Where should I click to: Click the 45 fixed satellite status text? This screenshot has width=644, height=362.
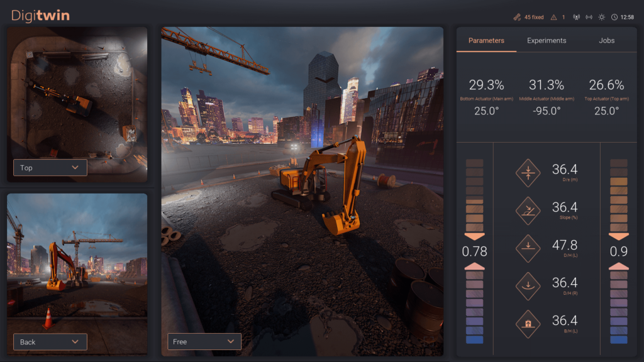coord(534,17)
